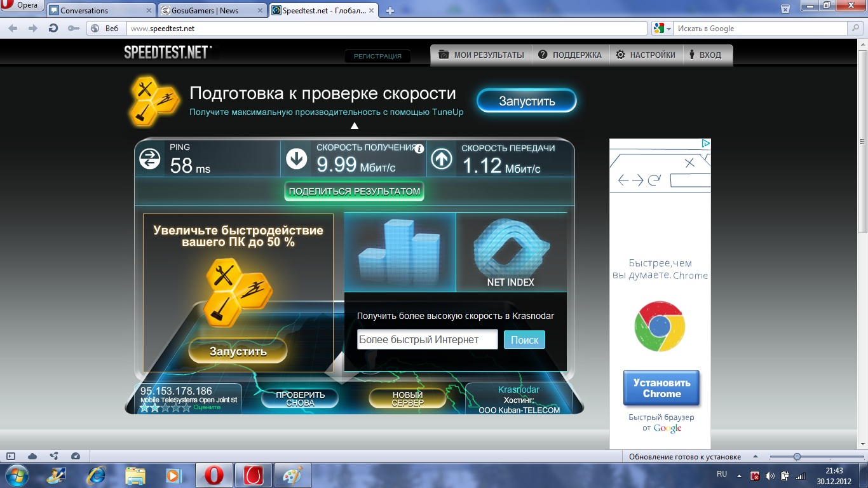Click Проверить снова button
The image size is (868, 488).
300,398
